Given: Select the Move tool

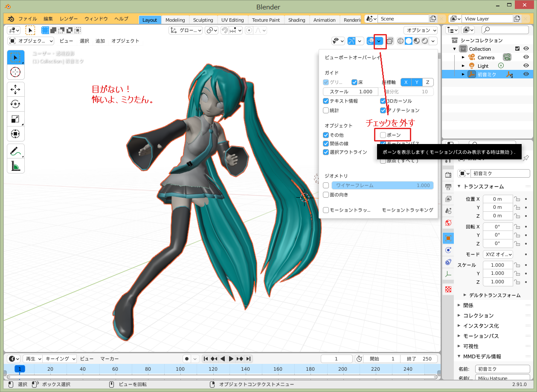Looking at the screenshot, I should (15, 89).
